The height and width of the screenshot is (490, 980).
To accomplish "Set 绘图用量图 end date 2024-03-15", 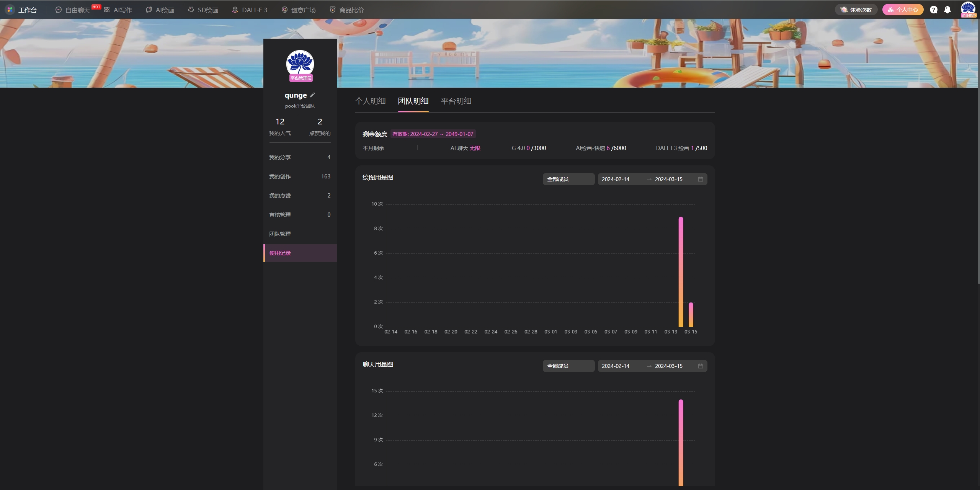I will [669, 179].
